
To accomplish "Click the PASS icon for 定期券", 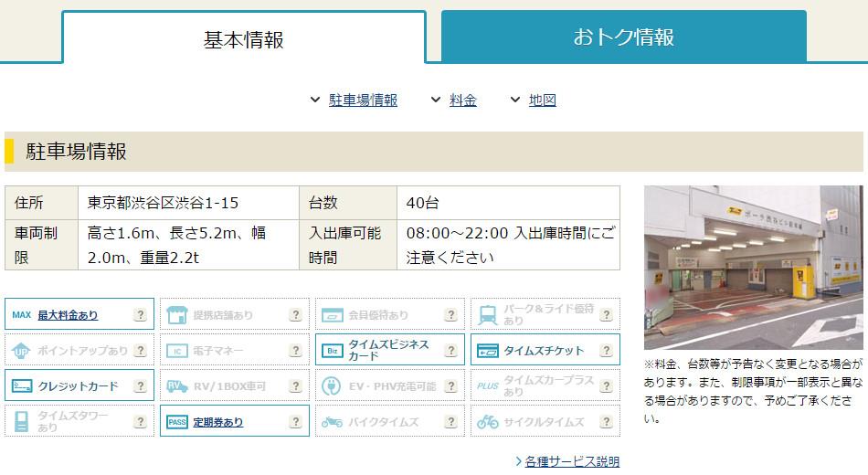I will (177, 422).
